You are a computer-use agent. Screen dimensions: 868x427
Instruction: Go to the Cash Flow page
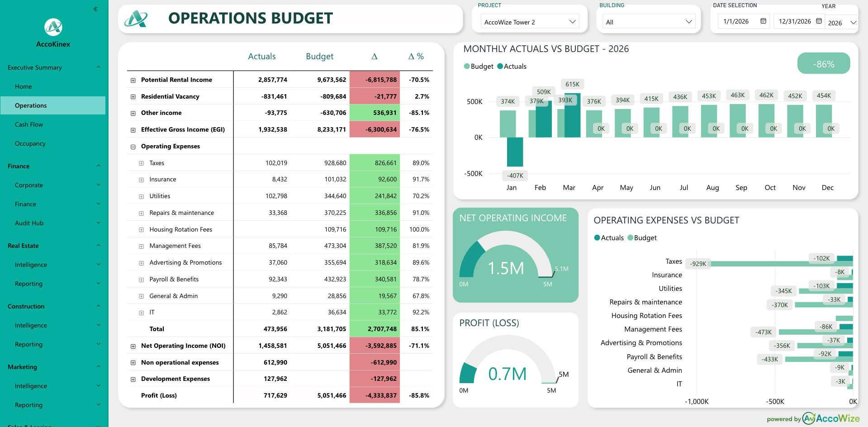[x=29, y=124]
